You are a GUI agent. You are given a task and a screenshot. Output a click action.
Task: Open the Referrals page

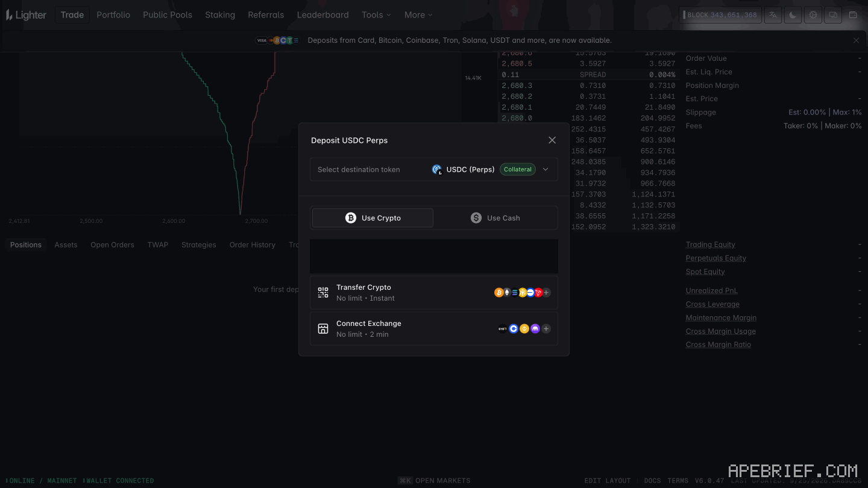point(266,15)
